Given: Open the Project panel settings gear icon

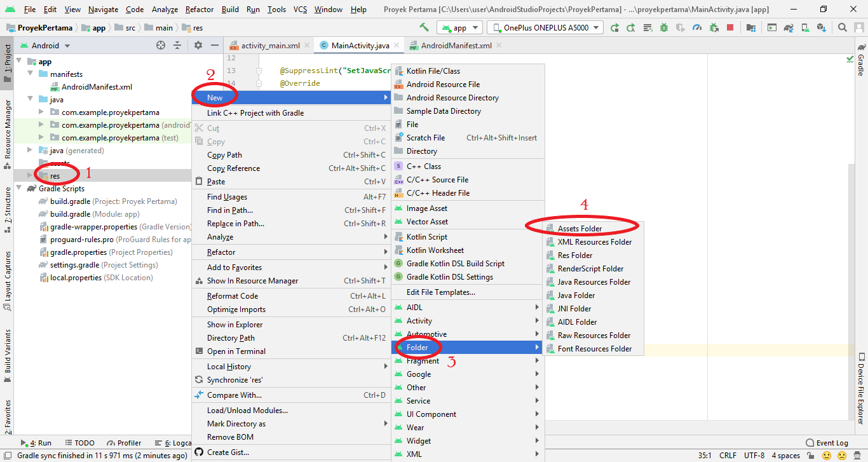Looking at the screenshot, I should click(197, 45).
